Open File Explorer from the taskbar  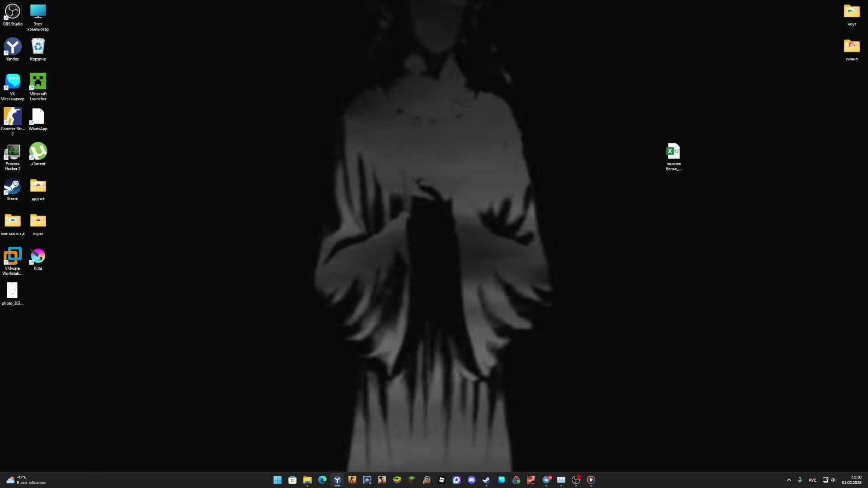[307, 480]
